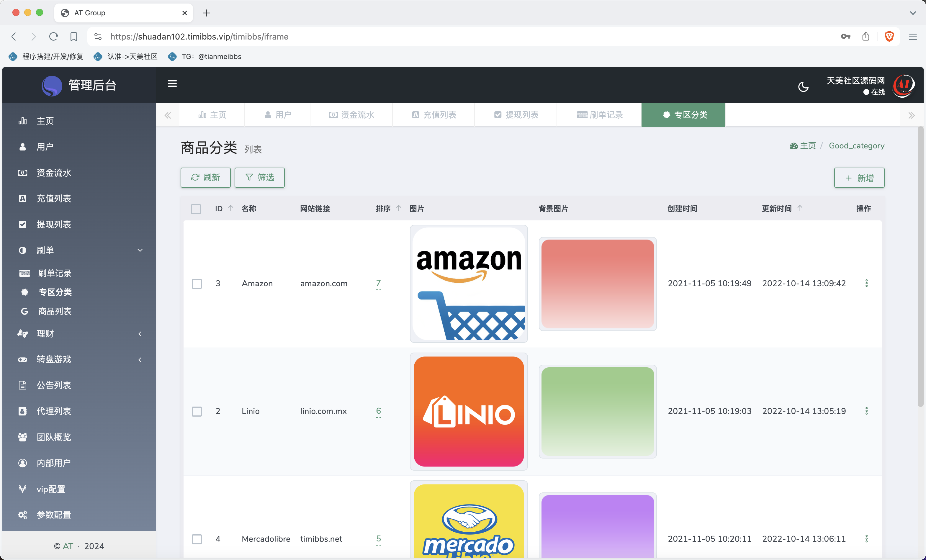
Task: Expand the 理财 sidebar group
Action: click(79, 333)
